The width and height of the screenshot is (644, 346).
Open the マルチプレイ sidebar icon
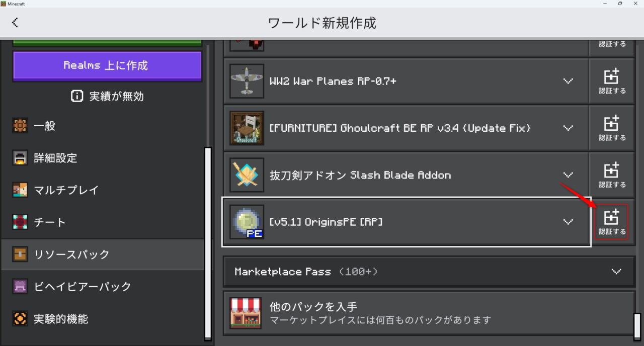[20, 190]
